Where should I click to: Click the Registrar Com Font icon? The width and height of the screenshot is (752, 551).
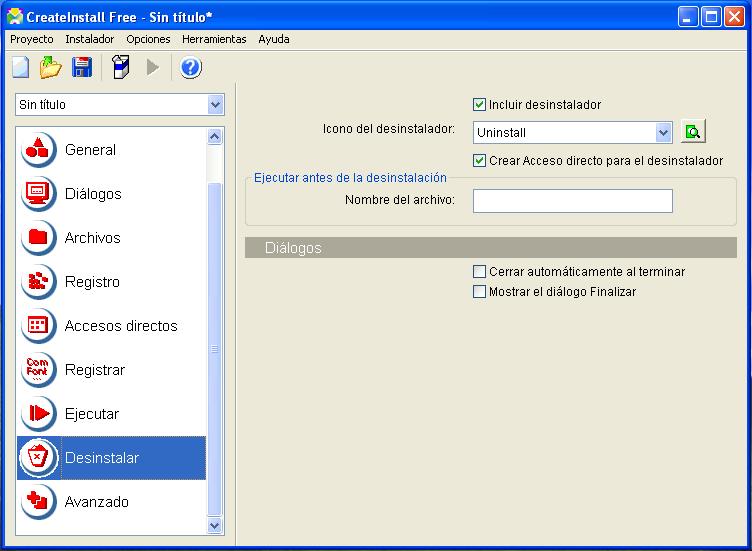pos(38,370)
